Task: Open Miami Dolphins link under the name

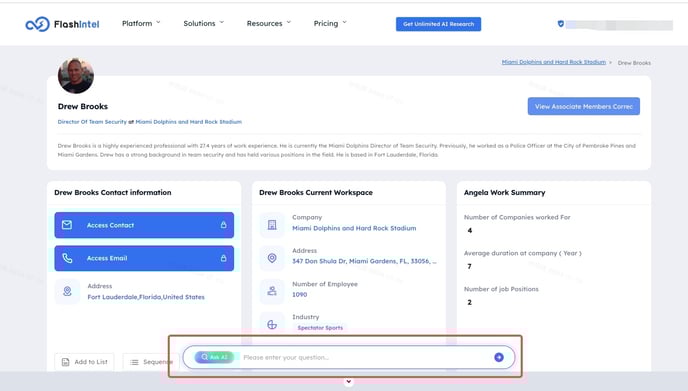Action: tap(189, 122)
